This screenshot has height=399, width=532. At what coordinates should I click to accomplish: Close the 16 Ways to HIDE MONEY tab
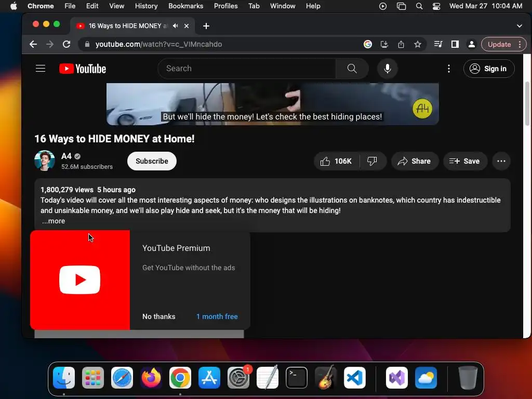click(x=187, y=26)
